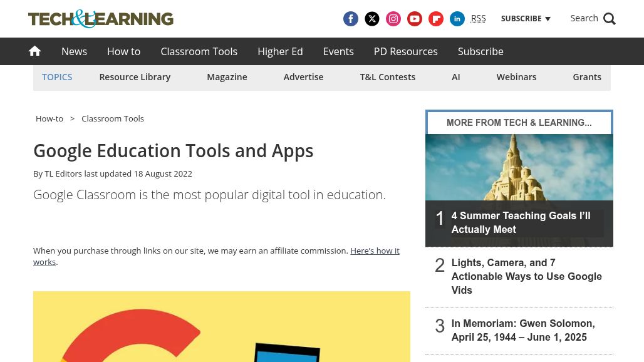The width and height of the screenshot is (644, 362).
Task: Open the PD Resources menu
Action: (405, 51)
